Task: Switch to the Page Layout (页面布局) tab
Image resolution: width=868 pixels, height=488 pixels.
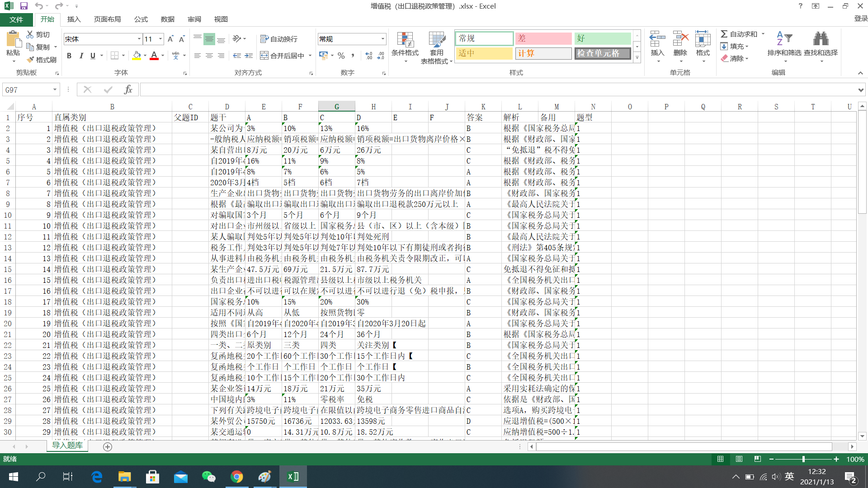Action: (107, 19)
